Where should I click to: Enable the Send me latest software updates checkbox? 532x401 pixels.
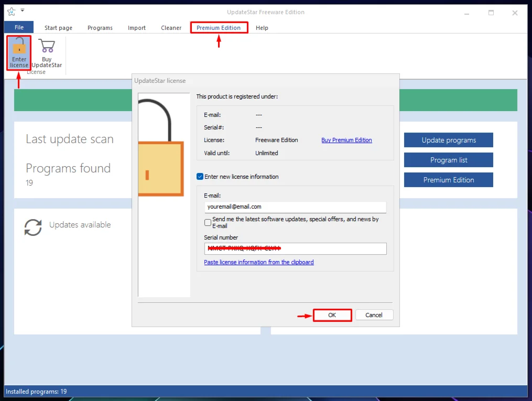pos(208,222)
